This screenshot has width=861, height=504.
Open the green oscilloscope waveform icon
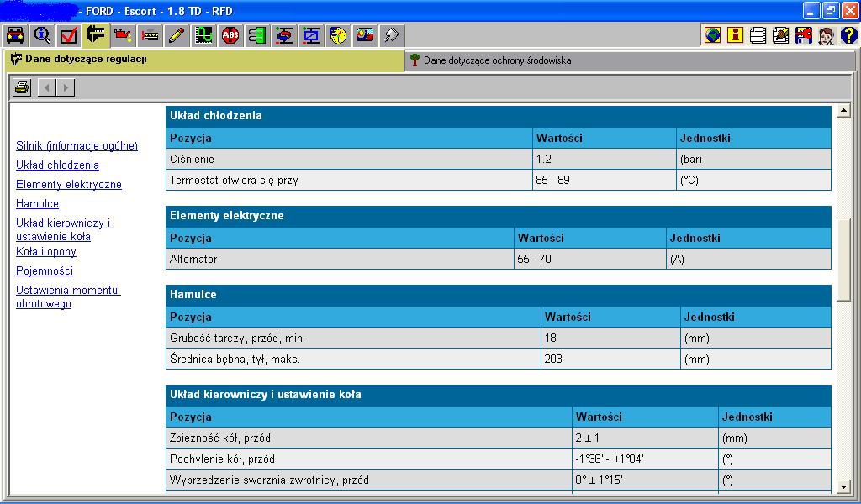coord(203,35)
